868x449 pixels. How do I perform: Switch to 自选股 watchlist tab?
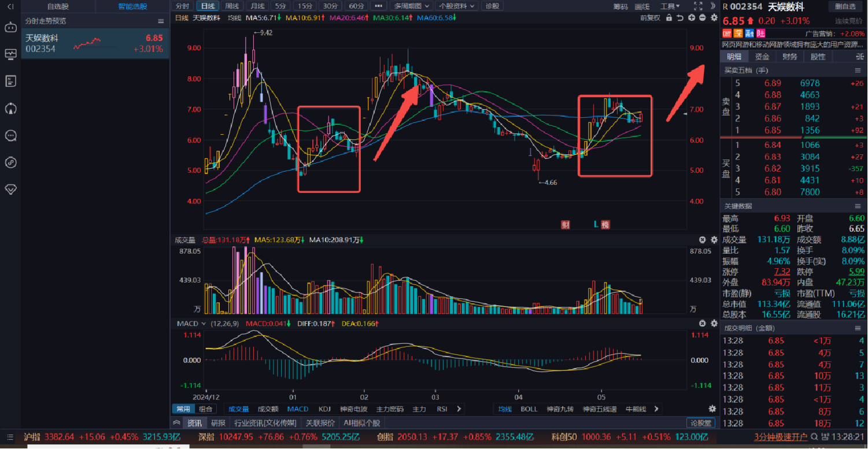58,6
